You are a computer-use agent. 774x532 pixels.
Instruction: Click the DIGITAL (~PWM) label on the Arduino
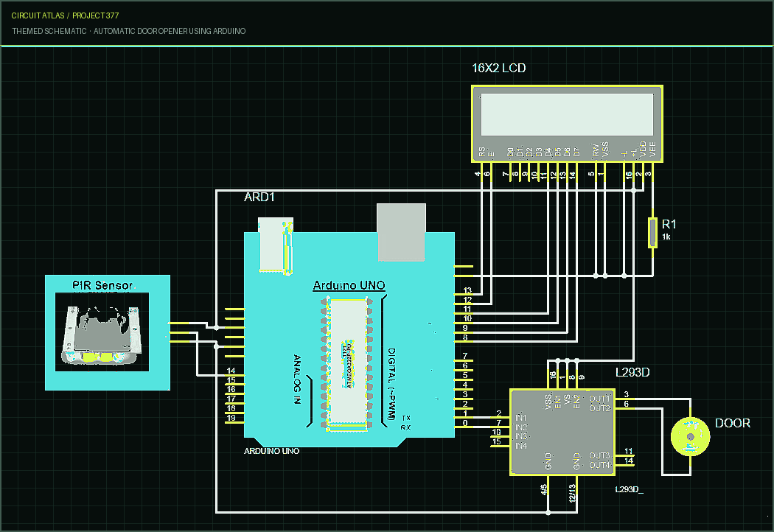click(391, 384)
